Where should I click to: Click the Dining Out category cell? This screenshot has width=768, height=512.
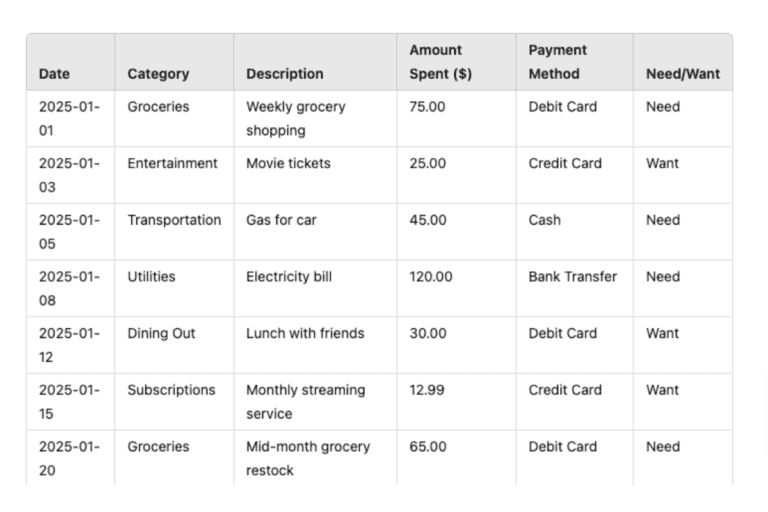(x=161, y=334)
